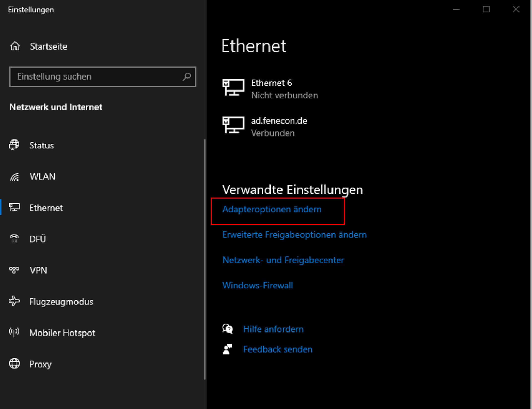Focus the Einstellung suchen search field

point(103,77)
